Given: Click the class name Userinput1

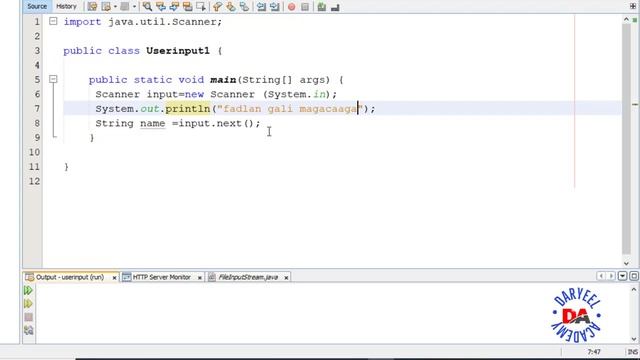Looking at the screenshot, I should point(178,51).
